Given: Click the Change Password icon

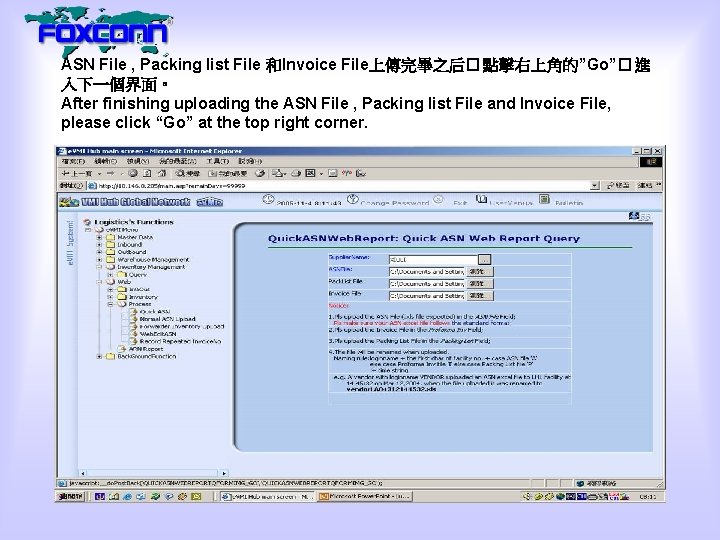Looking at the screenshot, I should [352, 200].
